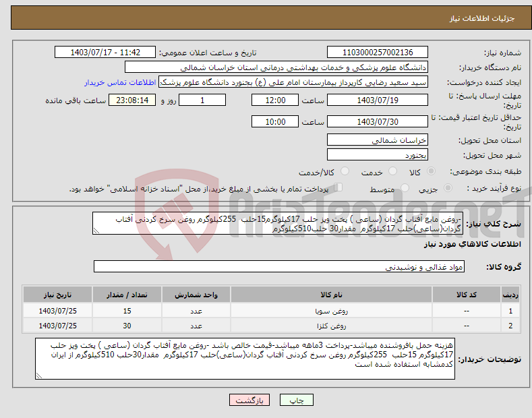Image resolution: width=532 pixels, height=418 pixels.
Task: Click the تعداد / مقدار column header
Action: [127, 295]
